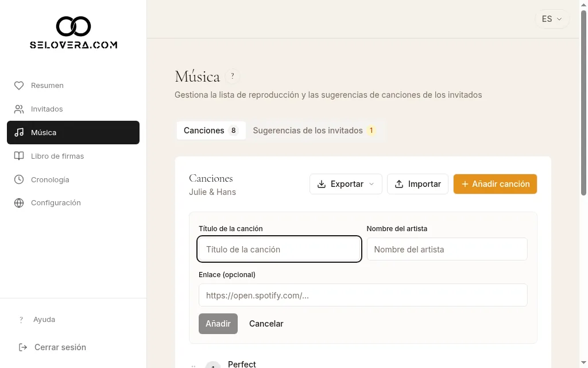Click the Importar button
Screen dimensions: 588x368
point(417,184)
